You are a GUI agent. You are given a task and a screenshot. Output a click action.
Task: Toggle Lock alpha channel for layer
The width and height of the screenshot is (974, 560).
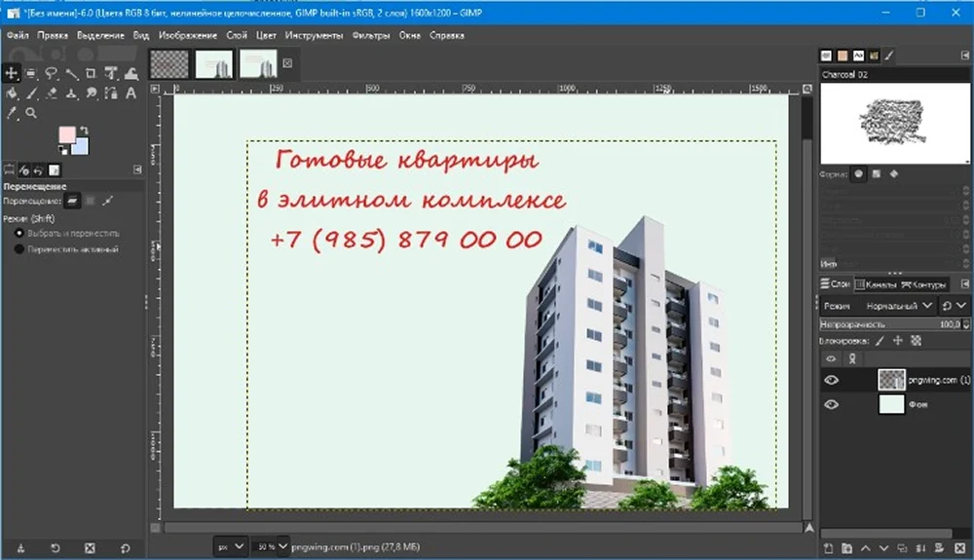point(916,341)
